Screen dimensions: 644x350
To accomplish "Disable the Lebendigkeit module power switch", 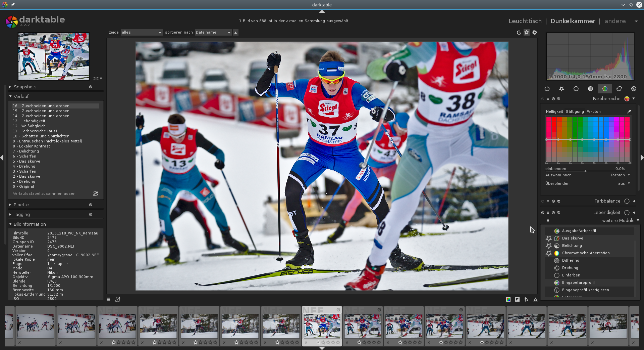I will point(543,213).
